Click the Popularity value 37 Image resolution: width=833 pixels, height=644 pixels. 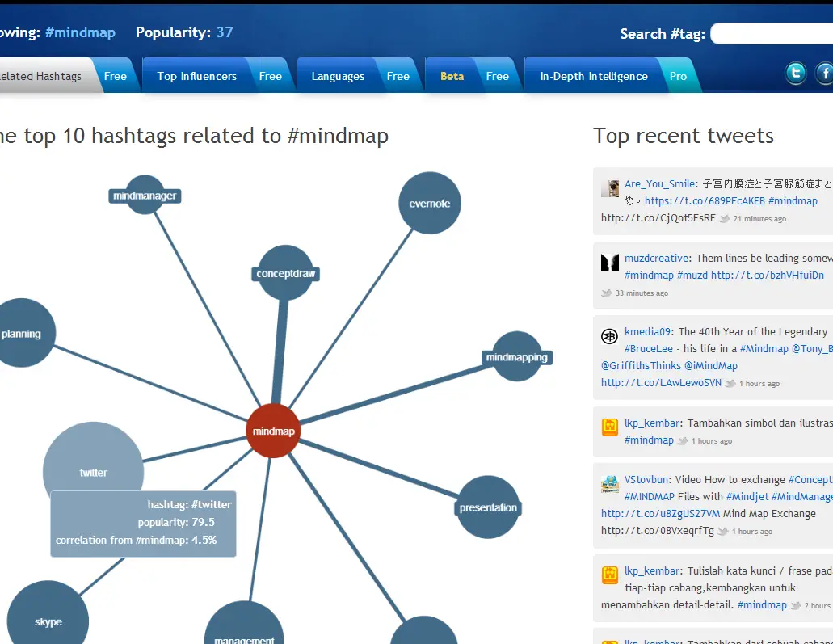click(225, 32)
